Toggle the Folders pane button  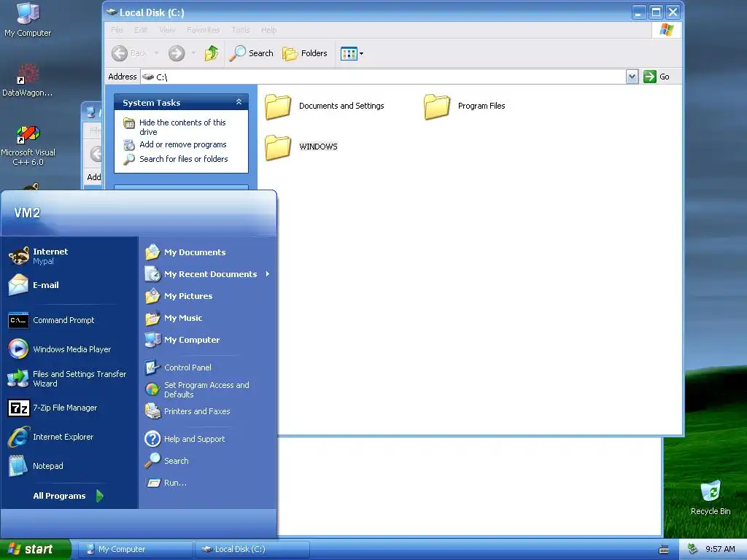[305, 52]
